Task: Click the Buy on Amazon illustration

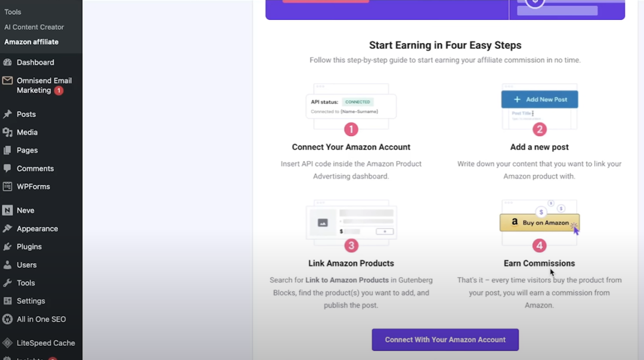Action: (539, 223)
